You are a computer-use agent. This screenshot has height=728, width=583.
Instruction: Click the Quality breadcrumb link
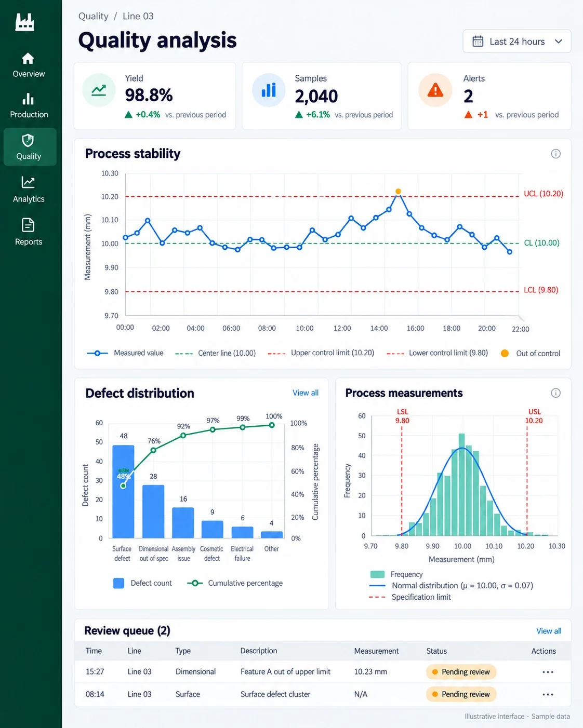[x=94, y=16]
